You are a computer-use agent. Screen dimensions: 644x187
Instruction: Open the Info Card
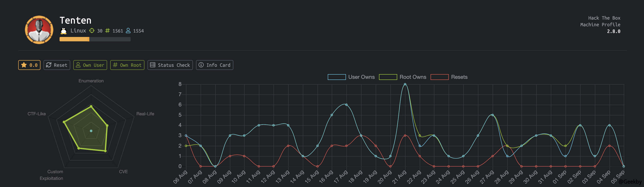tap(214, 65)
